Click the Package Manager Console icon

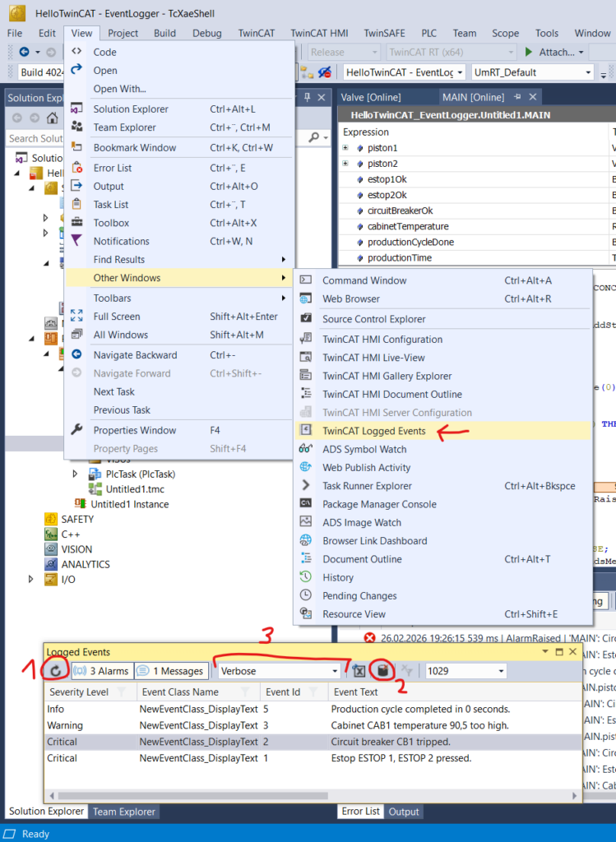click(305, 504)
